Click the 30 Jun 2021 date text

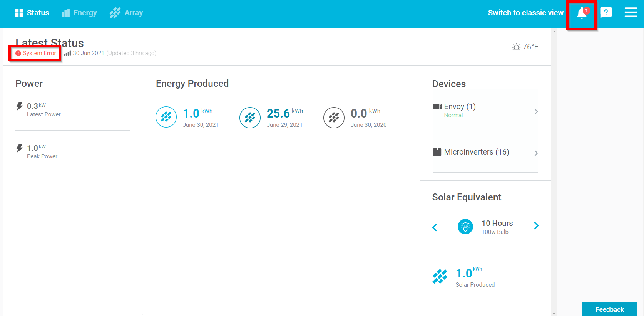pos(89,53)
